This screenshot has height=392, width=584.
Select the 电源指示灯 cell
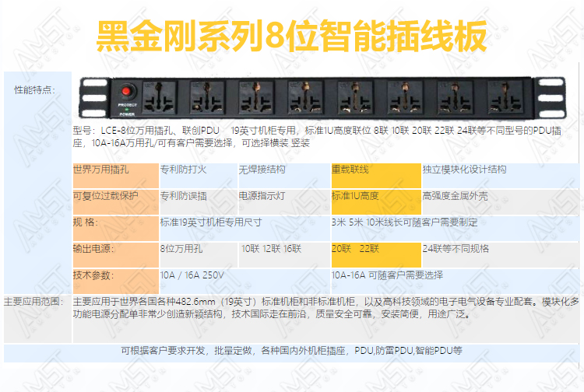click(x=284, y=202)
